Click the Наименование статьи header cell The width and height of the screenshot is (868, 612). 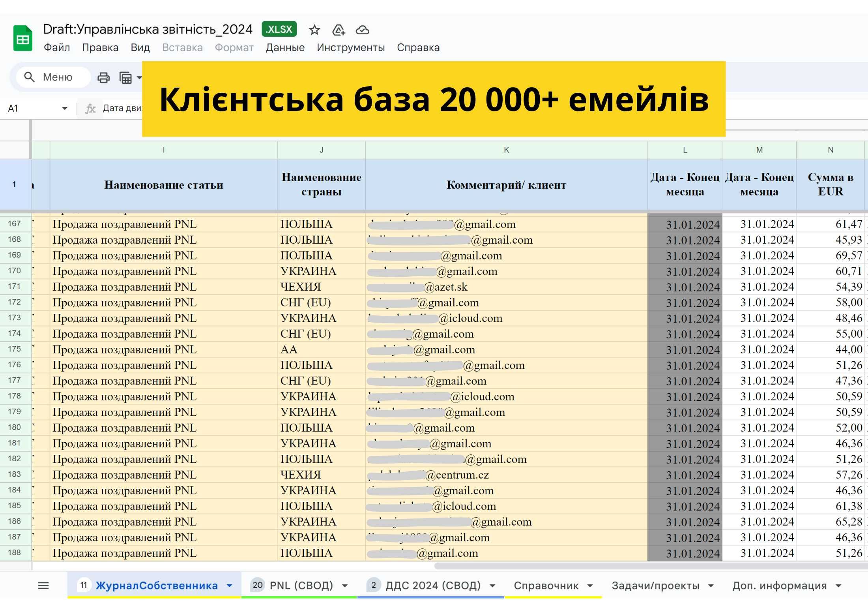(164, 184)
